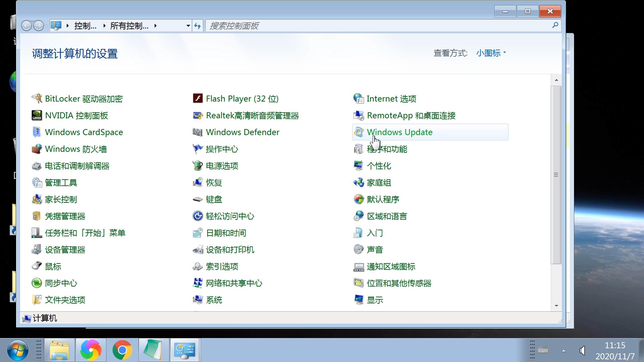The height and width of the screenshot is (362, 644).
Task: Open Flash Player (32 位) settings
Action: click(x=242, y=99)
